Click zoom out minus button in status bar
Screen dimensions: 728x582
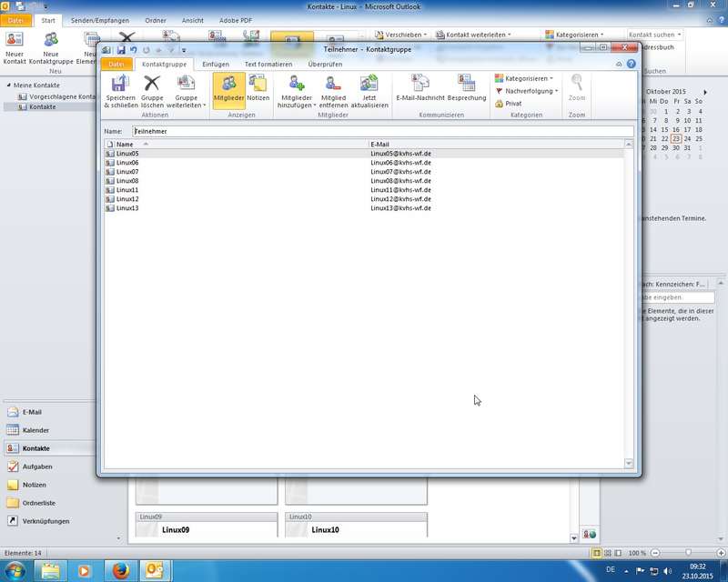(654, 553)
